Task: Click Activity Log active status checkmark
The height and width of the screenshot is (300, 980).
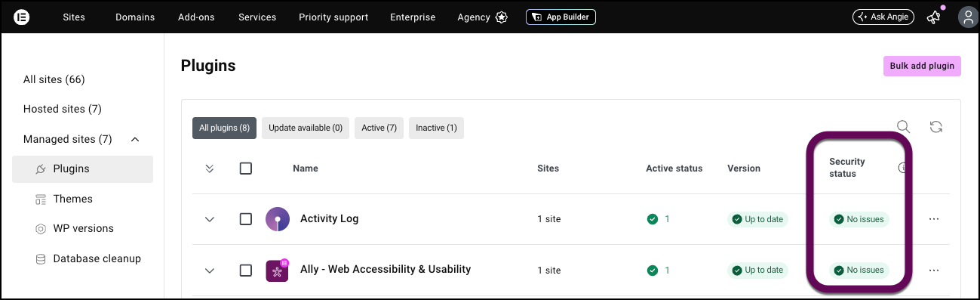Action: pos(653,219)
